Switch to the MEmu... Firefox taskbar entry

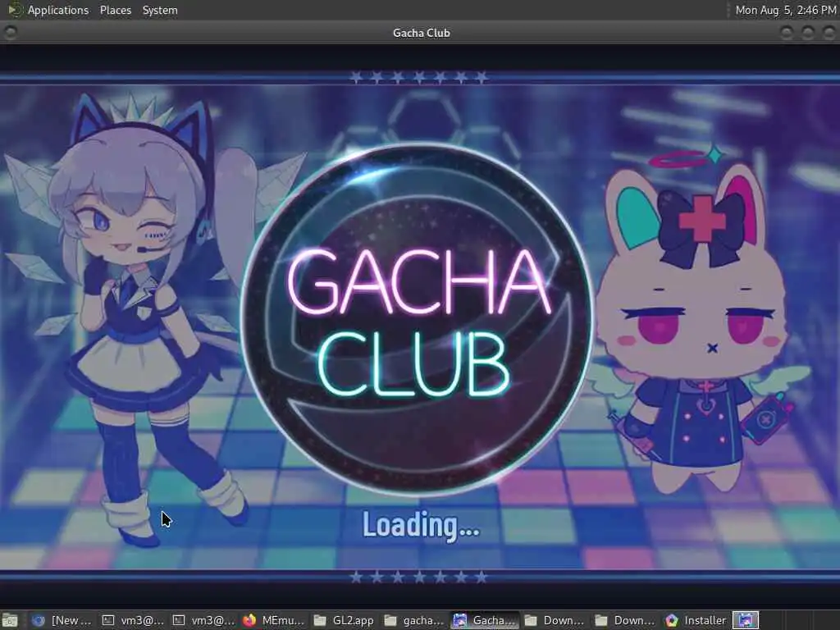click(274, 620)
